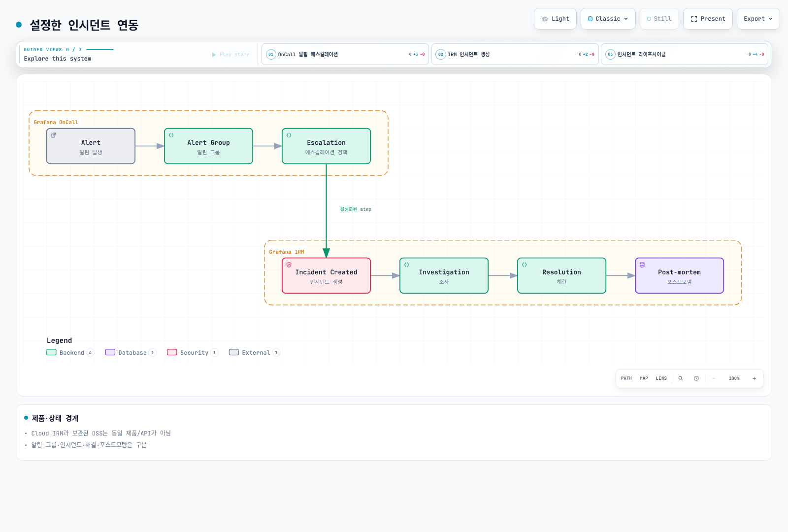
Task: Zoom in with the plus icon
Action: tap(754, 378)
